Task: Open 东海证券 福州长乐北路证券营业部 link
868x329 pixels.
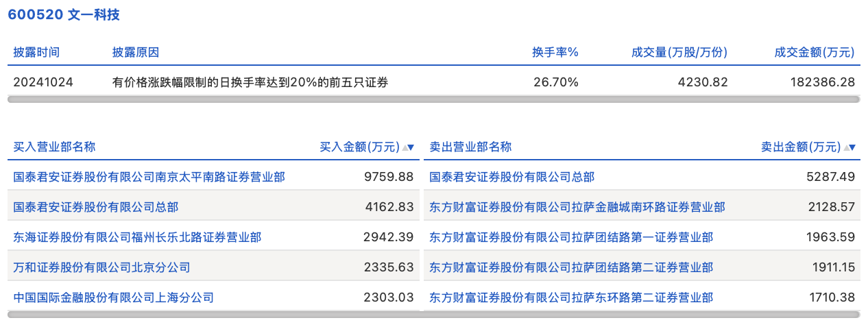Action: tap(137, 237)
